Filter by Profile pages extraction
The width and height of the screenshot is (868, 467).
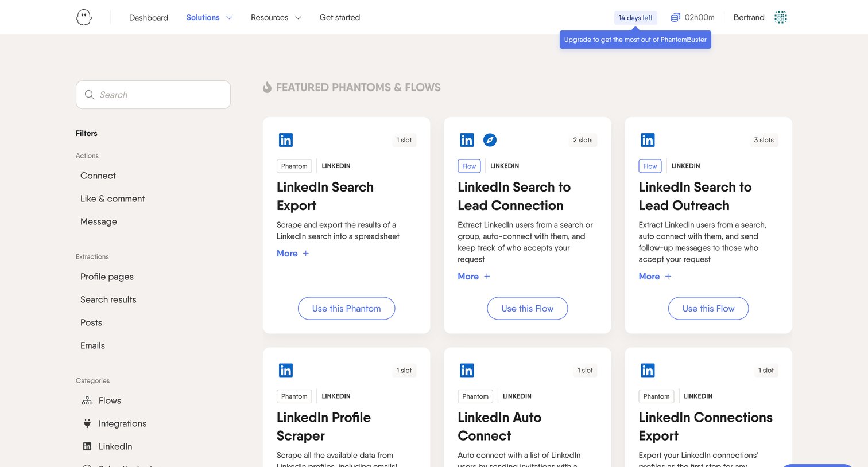tap(107, 277)
